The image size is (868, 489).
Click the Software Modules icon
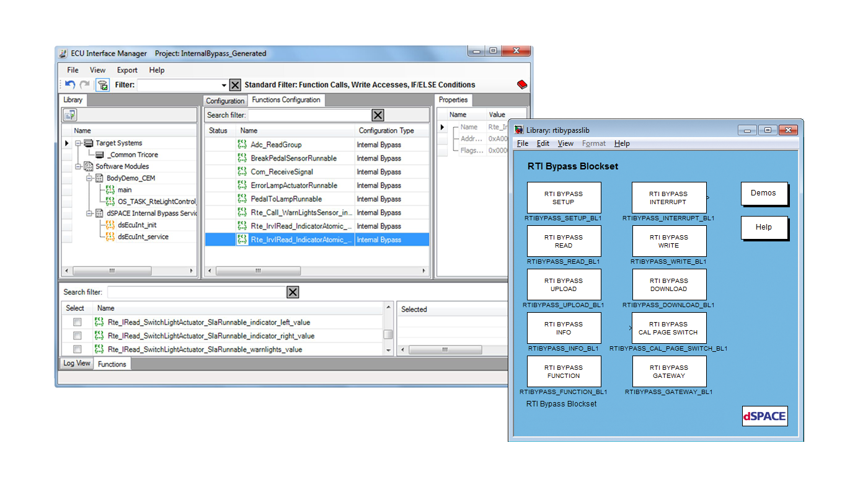tap(89, 166)
